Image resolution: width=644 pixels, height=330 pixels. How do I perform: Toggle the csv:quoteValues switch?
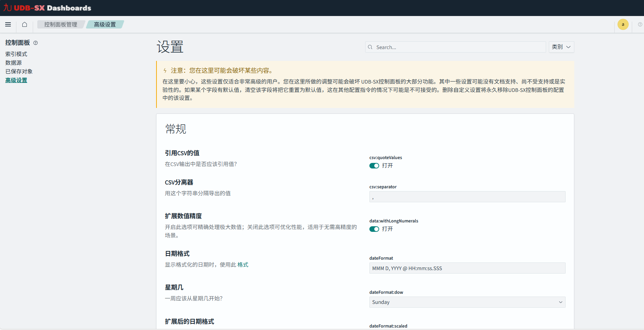[374, 166]
